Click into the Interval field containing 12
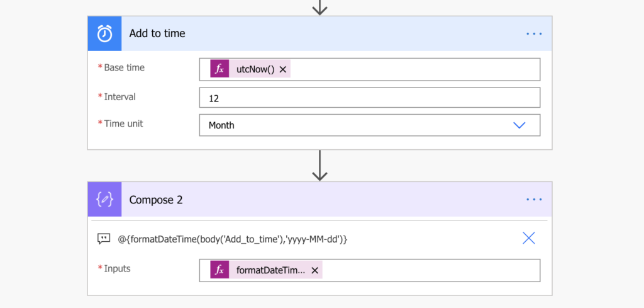This screenshot has height=308, width=644. (370, 98)
